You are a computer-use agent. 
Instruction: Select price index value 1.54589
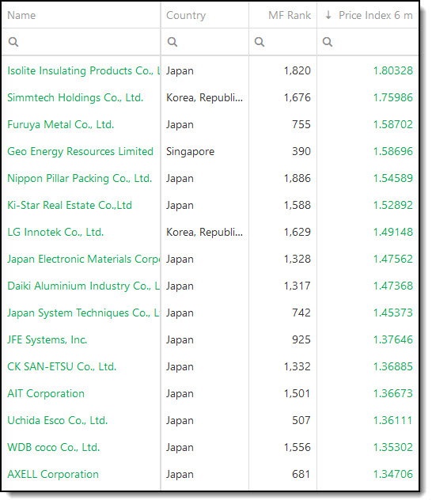(393, 178)
